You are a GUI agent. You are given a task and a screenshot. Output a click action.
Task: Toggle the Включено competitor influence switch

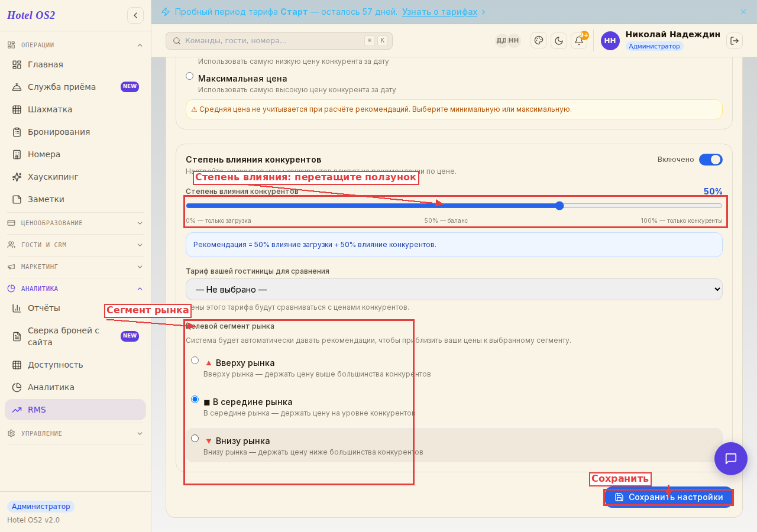pos(710,160)
